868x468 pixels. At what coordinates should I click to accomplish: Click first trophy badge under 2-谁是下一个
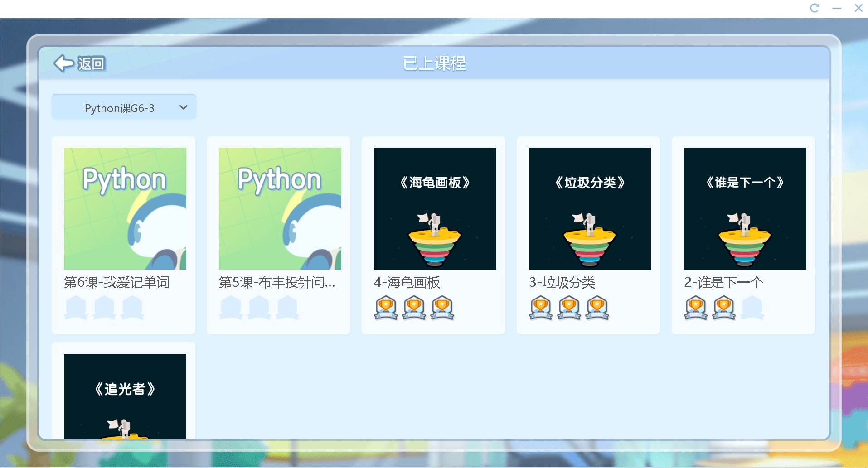(696, 308)
